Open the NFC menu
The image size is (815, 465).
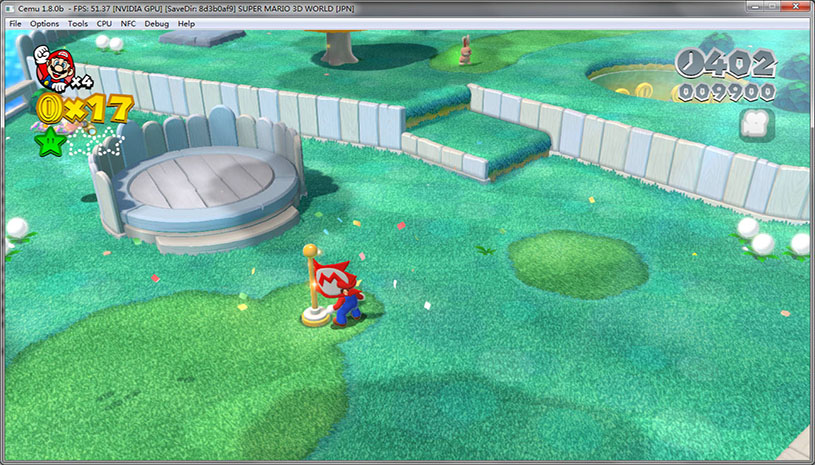click(x=128, y=23)
